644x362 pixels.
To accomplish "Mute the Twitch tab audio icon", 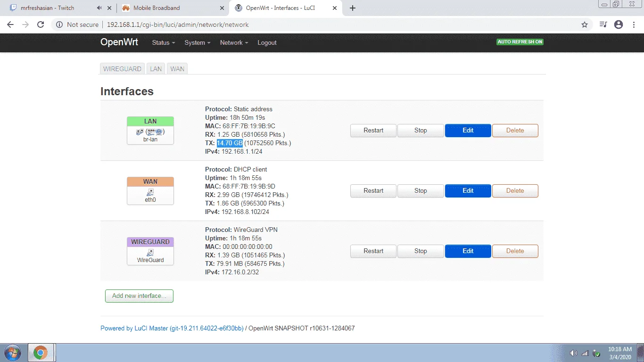I will [99, 8].
